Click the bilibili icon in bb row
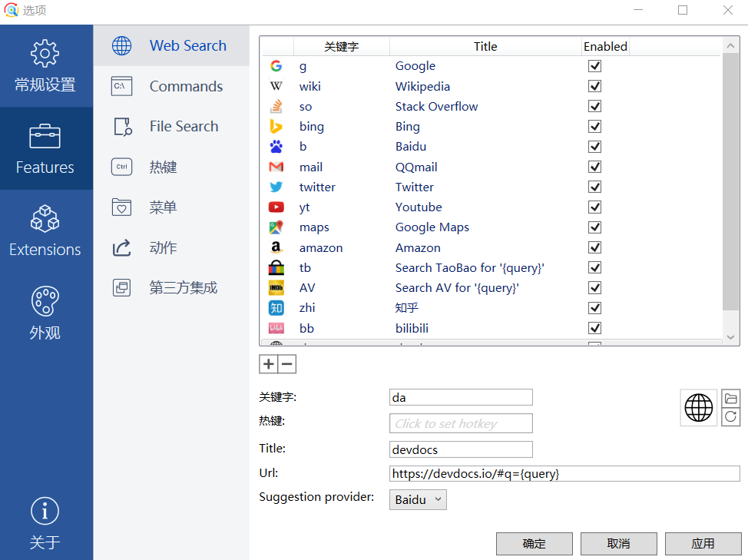Image resolution: width=748 pixels, height=560 pixels. (276, 328)
